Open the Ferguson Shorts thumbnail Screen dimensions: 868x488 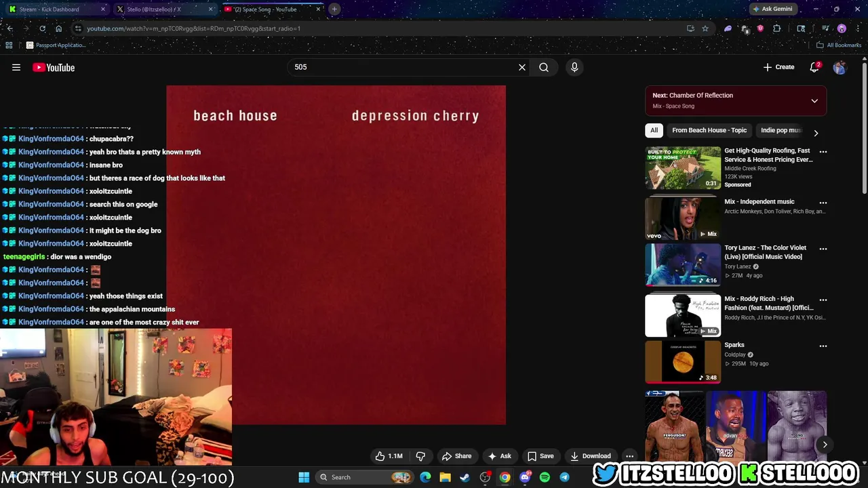coord(675,427)
